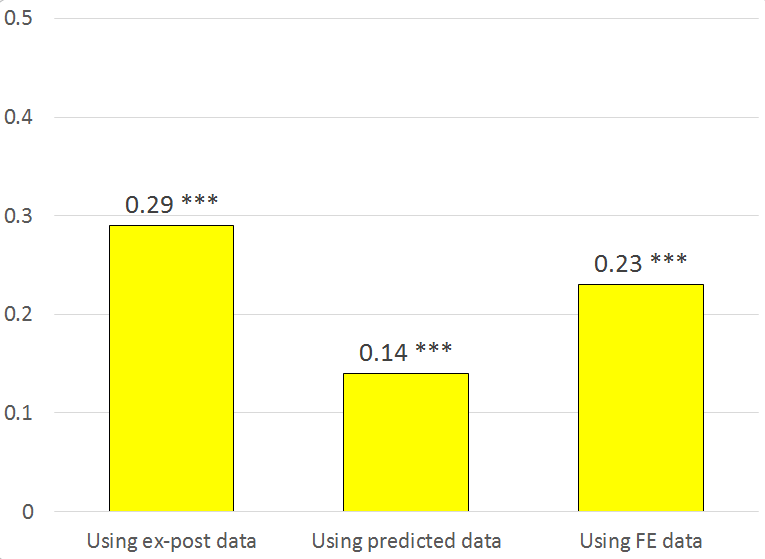765x559 pixels.
Task: Click the 0.3 vertical axis label
Action: 21,216
